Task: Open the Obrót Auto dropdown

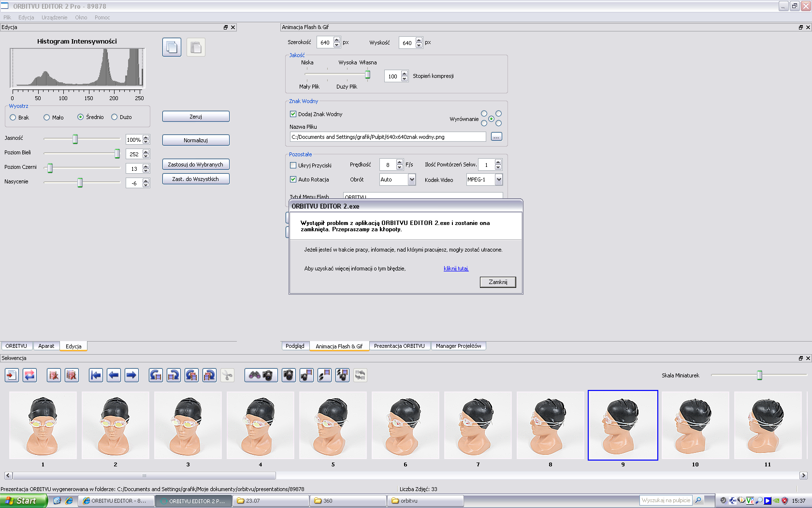Action: pyautogui.click(x=412, y=179)
